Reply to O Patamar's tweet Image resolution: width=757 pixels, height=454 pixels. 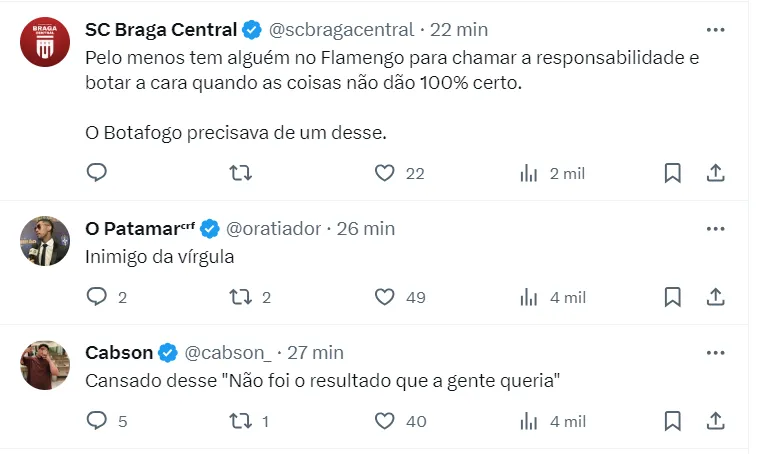click(x=97, y=297)
